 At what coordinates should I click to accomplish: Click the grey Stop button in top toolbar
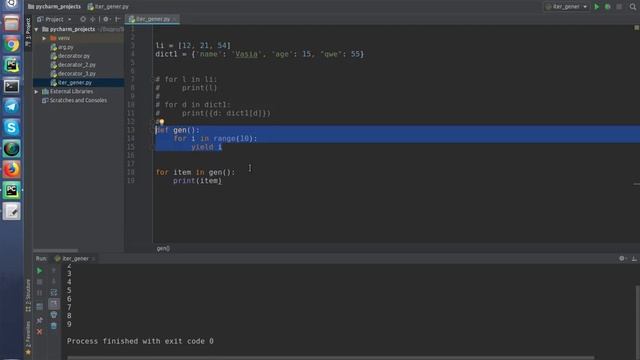619,7
